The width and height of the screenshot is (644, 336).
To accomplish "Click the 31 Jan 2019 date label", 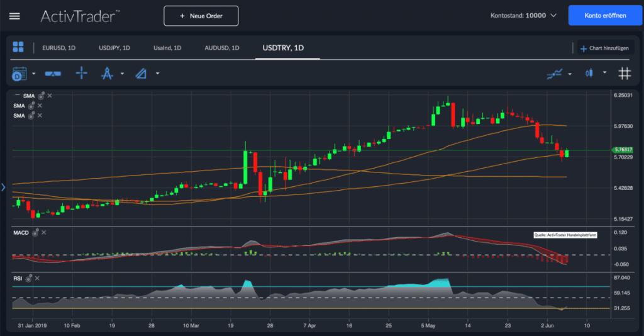I will tap(32, 326).
